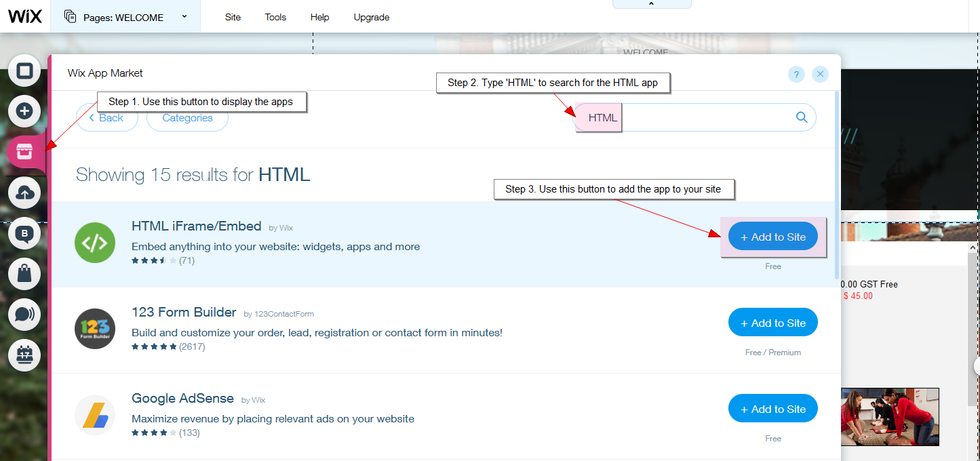This screenshot has width=980, height=461.
Task: Click the 123 Form Builder star rating
Action: [155, 346]
